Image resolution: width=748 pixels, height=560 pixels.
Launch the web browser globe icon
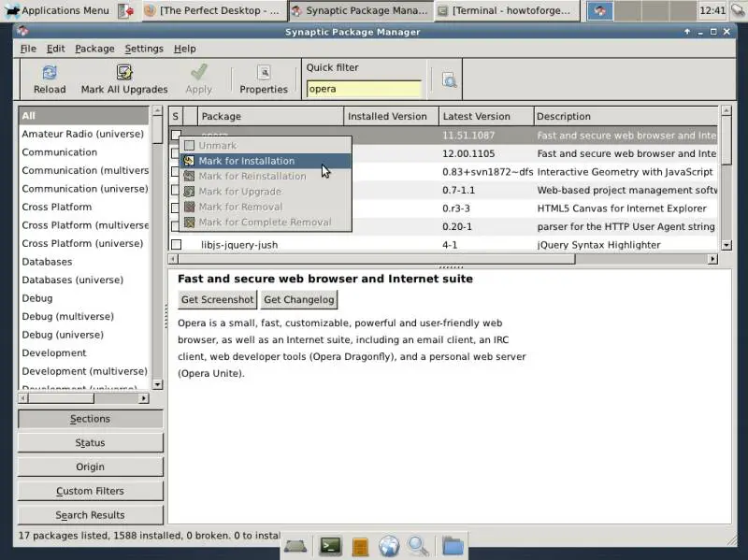point(389,546)
